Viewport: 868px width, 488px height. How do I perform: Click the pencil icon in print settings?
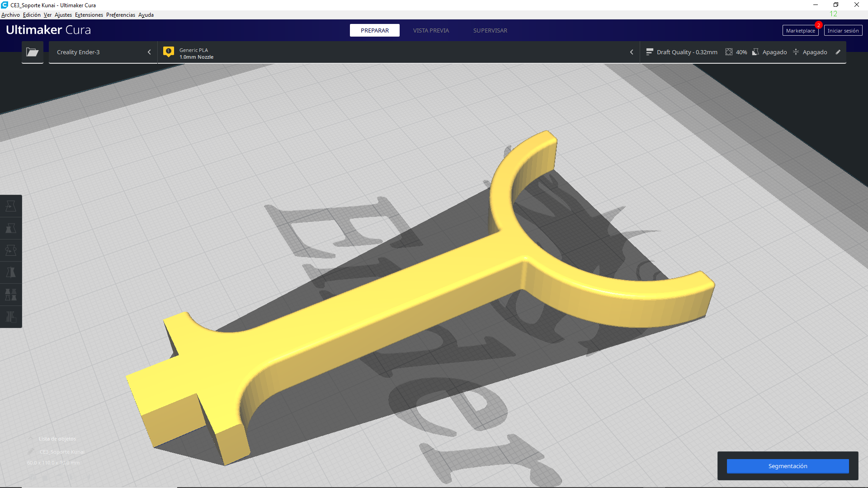(x=838, y=52)
